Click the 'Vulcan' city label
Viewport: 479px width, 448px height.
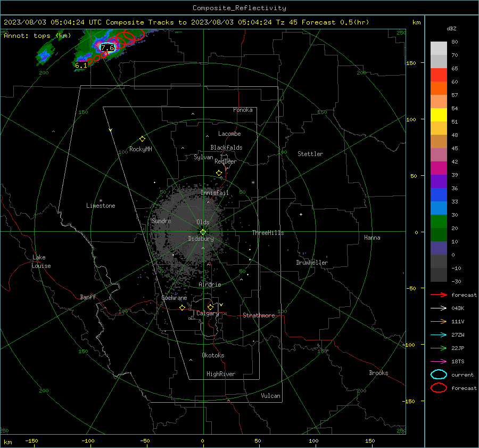click(270, 396)
